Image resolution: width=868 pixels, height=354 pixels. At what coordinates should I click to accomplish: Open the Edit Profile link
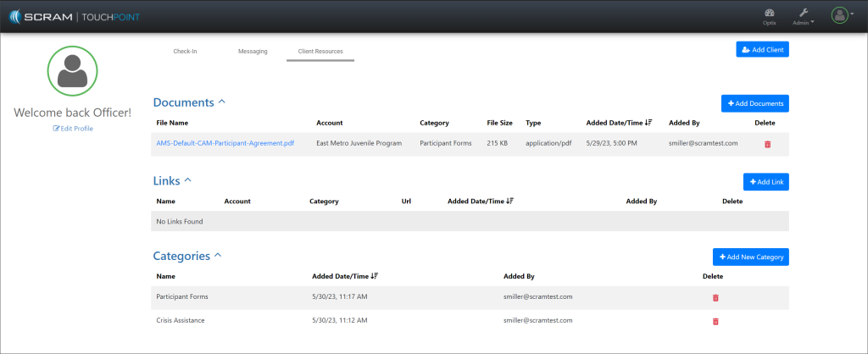click(73, 129)
